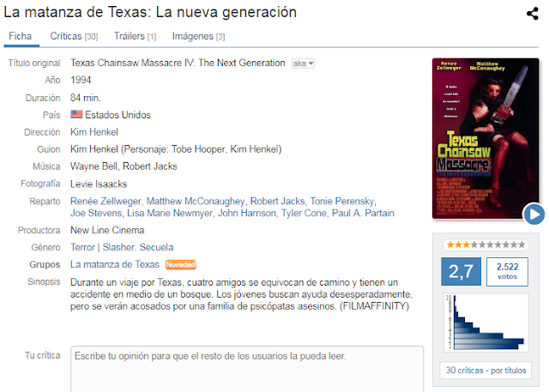Image resolution: width=549 pixels, height=392 pixels.
Task: Play trailer from poster play button
Action: (x=534, y=214)
